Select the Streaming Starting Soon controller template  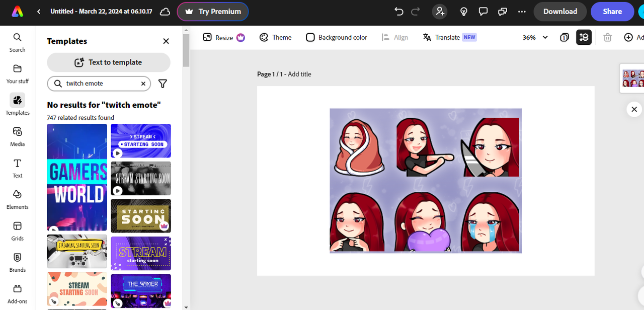pyautogui.click(x=77, y=251)
